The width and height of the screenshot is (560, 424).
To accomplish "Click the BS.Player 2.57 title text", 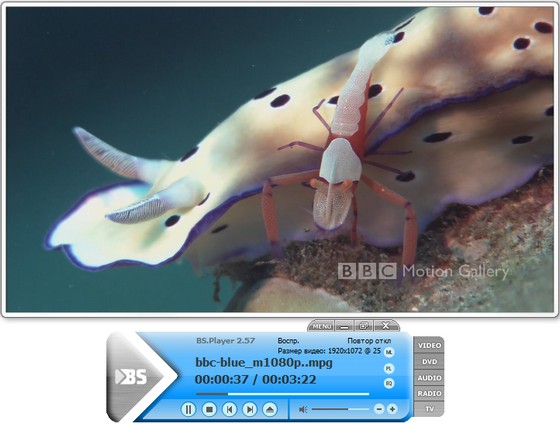I will (x=225, y=341).
